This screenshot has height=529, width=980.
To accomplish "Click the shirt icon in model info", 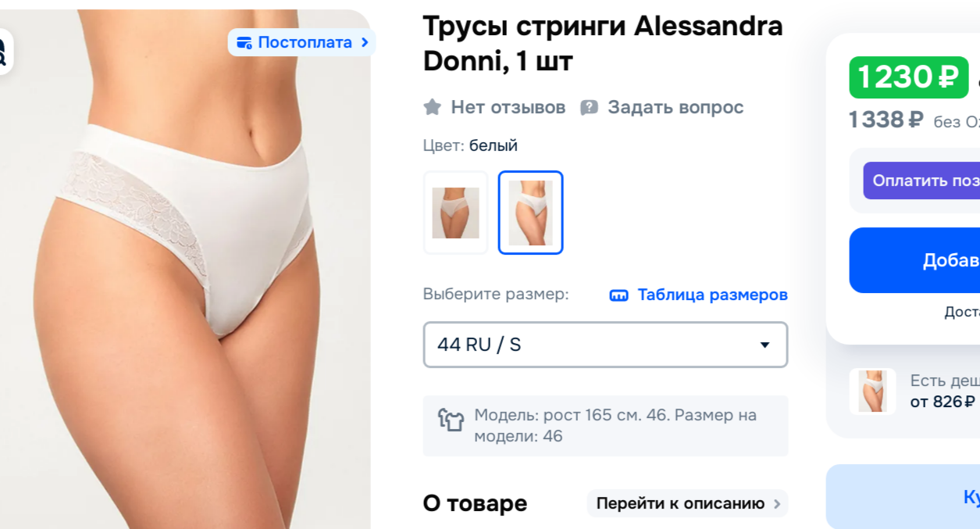I will 451,420.
